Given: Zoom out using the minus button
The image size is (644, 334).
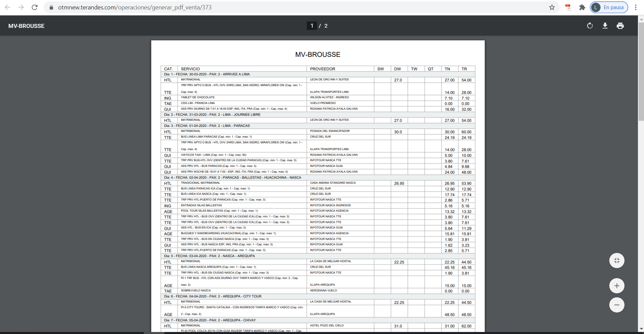Looking at the screenshot, I should [x=617, y=305].
